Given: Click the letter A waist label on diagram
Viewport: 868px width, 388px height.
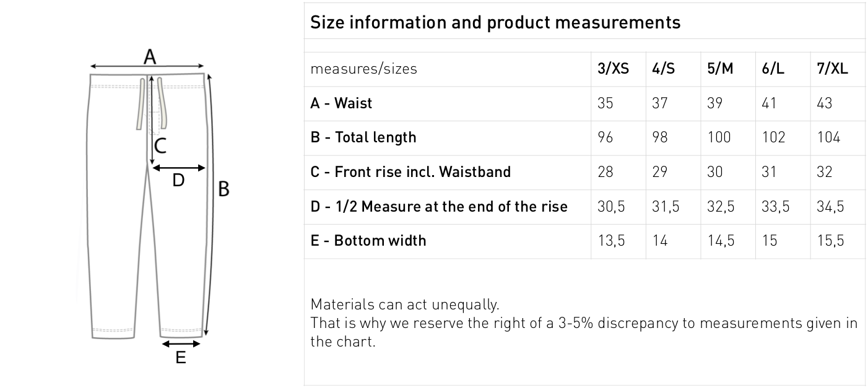Looking at the screenshot, I should point(150,56).
